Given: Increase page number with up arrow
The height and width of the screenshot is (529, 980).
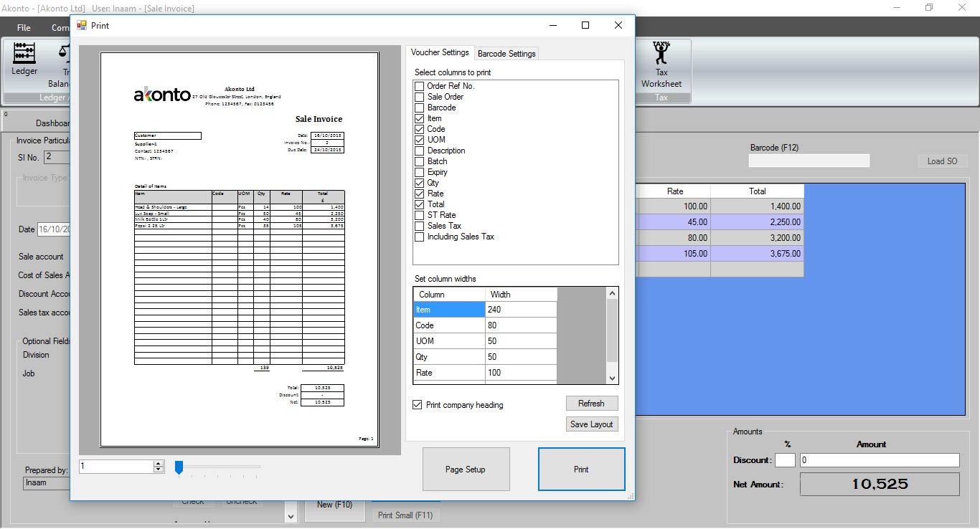Looking at the screenshot, I should click(x=159, y=463).
